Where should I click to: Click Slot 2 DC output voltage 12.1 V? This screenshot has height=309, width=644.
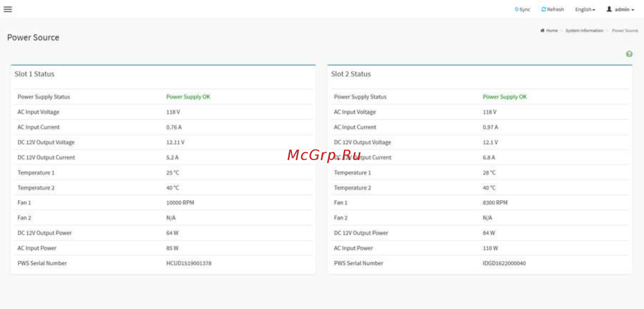(x=490, y=142)
